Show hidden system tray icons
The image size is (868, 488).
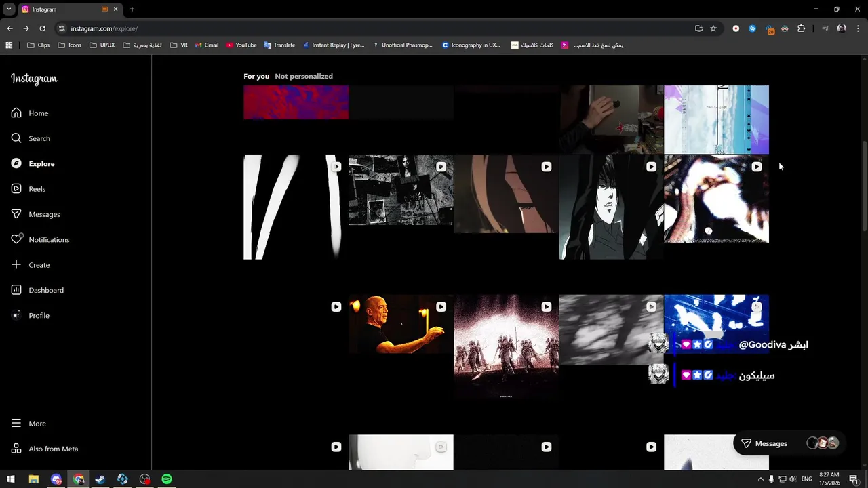[x=760, y=479]
